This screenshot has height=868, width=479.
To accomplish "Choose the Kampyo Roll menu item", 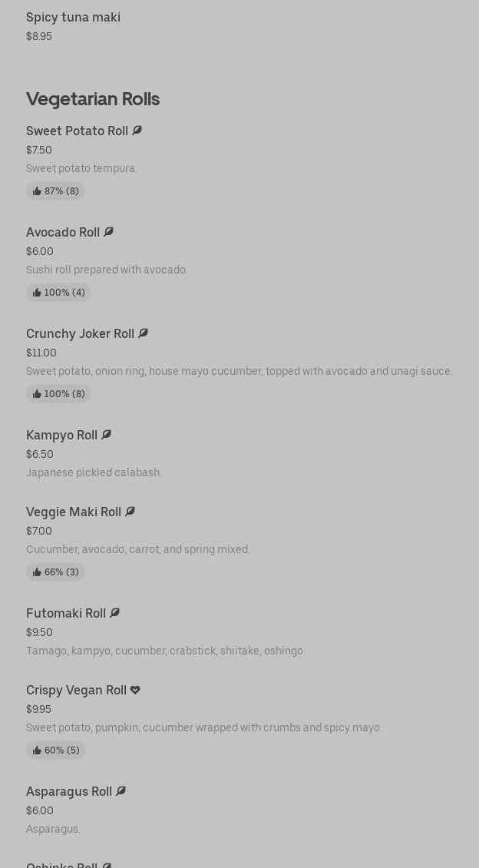I will (x=61, y=435).
